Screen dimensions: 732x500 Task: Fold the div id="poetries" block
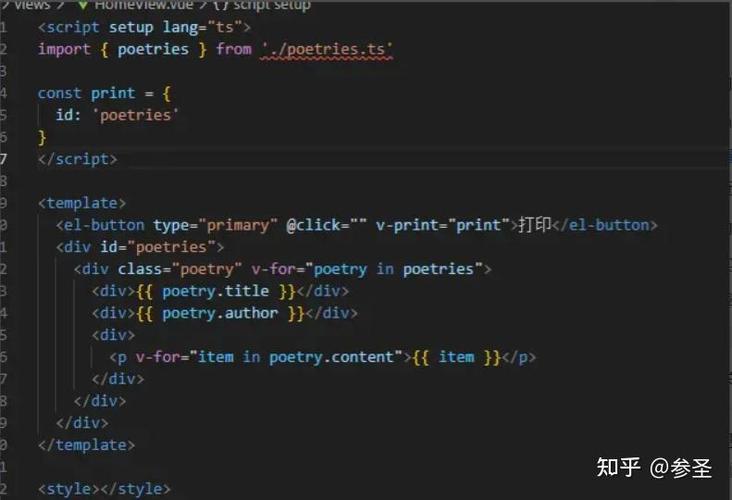click(x=22, y=247)
